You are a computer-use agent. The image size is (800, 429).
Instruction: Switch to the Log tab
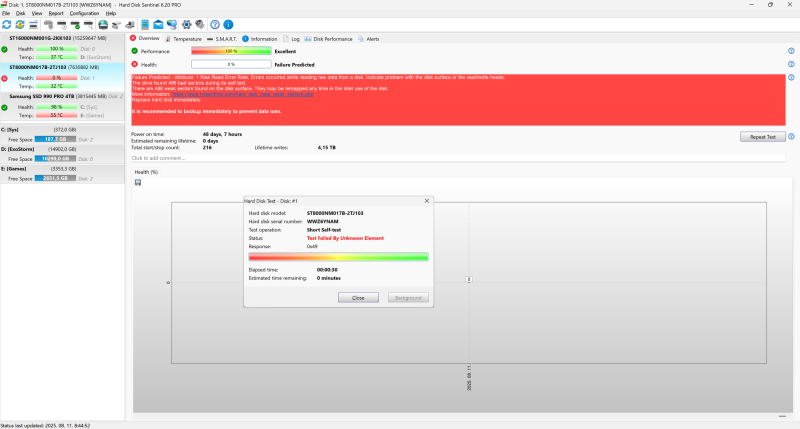[291, 39]
